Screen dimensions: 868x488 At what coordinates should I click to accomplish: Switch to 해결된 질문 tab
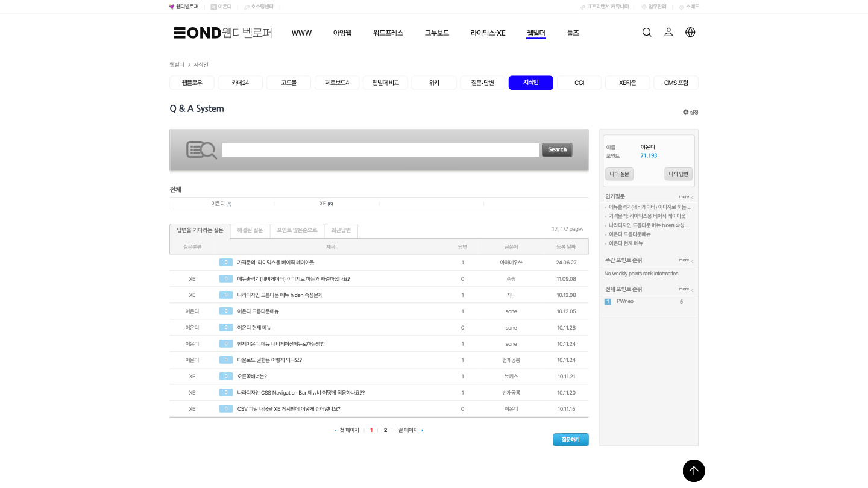250,231
